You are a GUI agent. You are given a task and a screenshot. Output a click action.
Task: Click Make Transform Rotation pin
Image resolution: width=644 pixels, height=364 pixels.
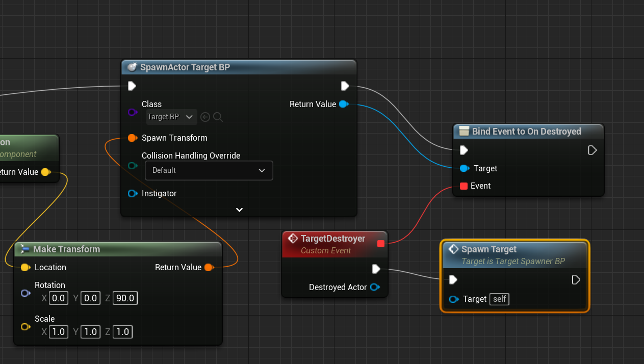click(x=25, y=293)
